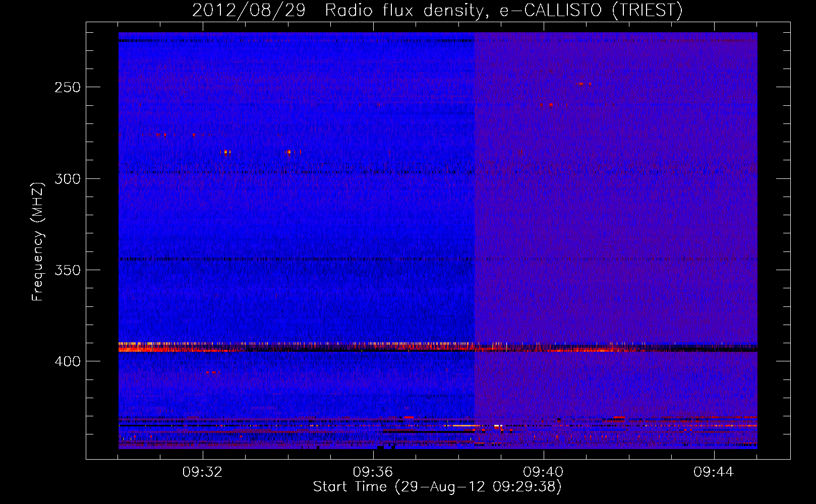
Task: Select the 300 frequency tick label
Action: pyautogui.click(x=68, y=179)
